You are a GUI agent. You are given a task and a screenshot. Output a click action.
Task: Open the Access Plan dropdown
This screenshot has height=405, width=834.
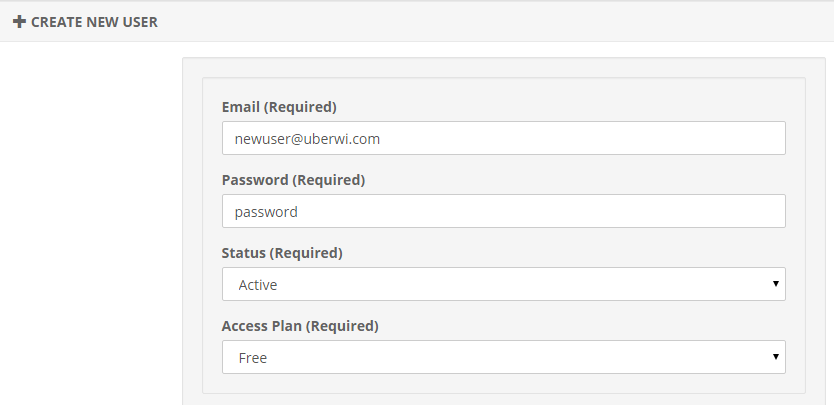[x=503, y=357]
